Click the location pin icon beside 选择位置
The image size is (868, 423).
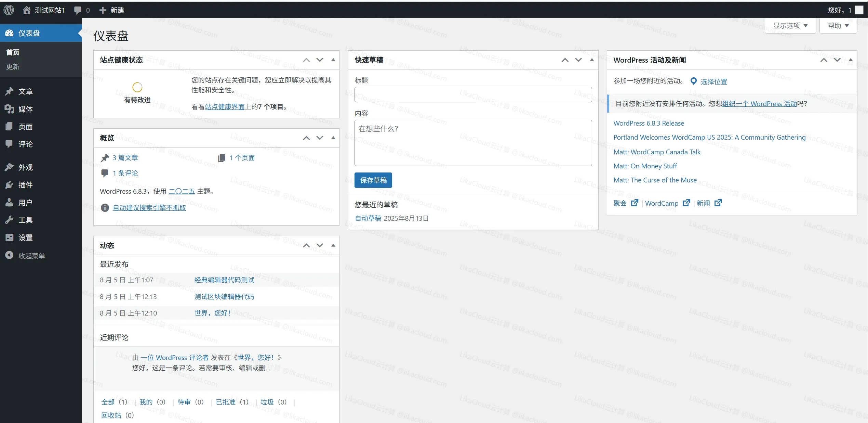(x=694, y=81)
